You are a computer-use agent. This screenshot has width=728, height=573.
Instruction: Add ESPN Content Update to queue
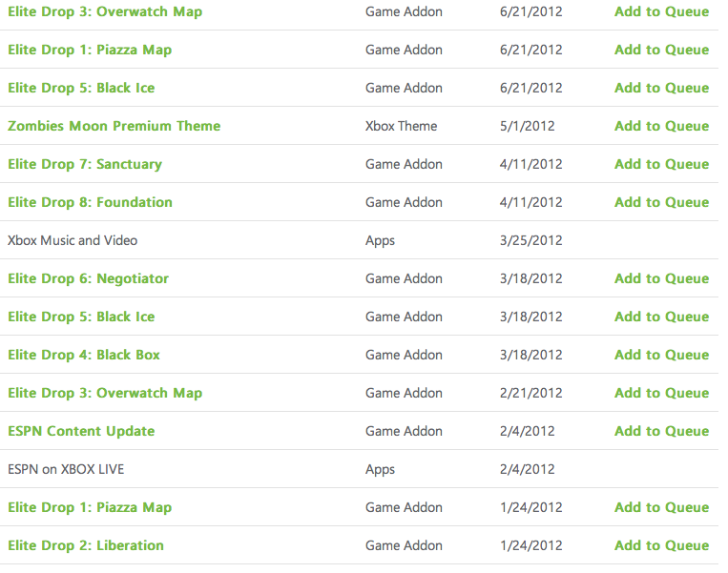(661, 431)
